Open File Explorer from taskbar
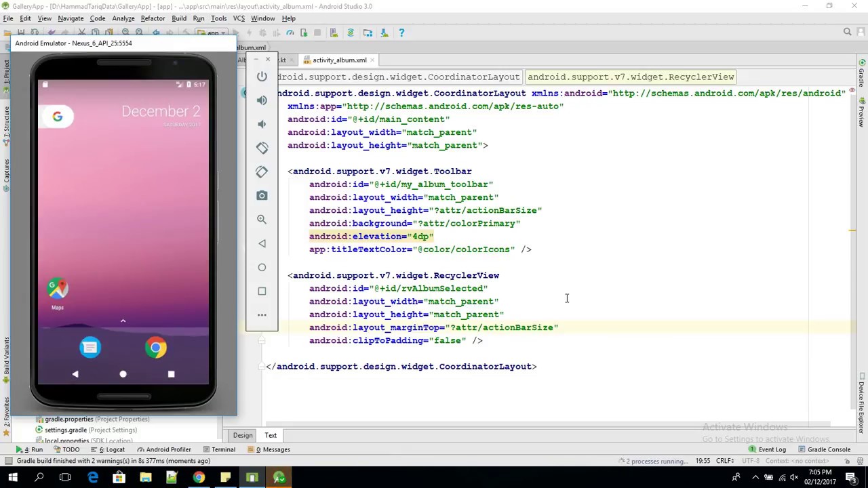The height and width of the screenshot is (488, 868). 145,478
